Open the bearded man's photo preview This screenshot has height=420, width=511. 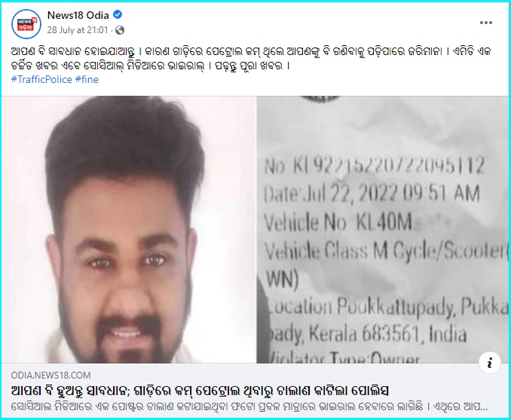[129, 229]
